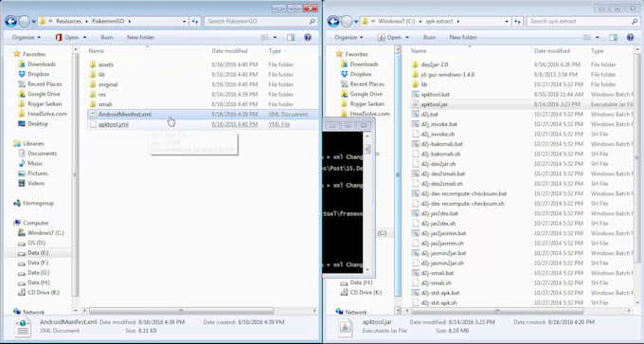This screenshot has width=644, height=344.
Task: Click Back arrow in PokemonGO window
Action: pos(11,22)
